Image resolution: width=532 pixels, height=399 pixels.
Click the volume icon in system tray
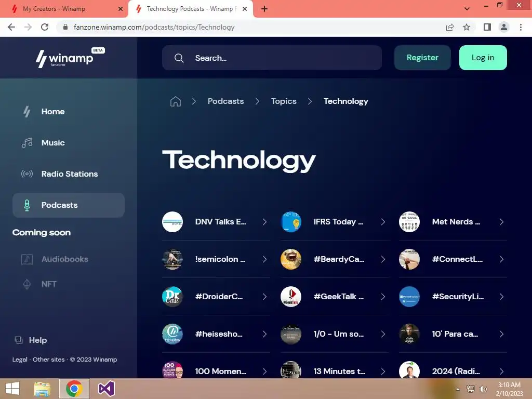(483, 389)
